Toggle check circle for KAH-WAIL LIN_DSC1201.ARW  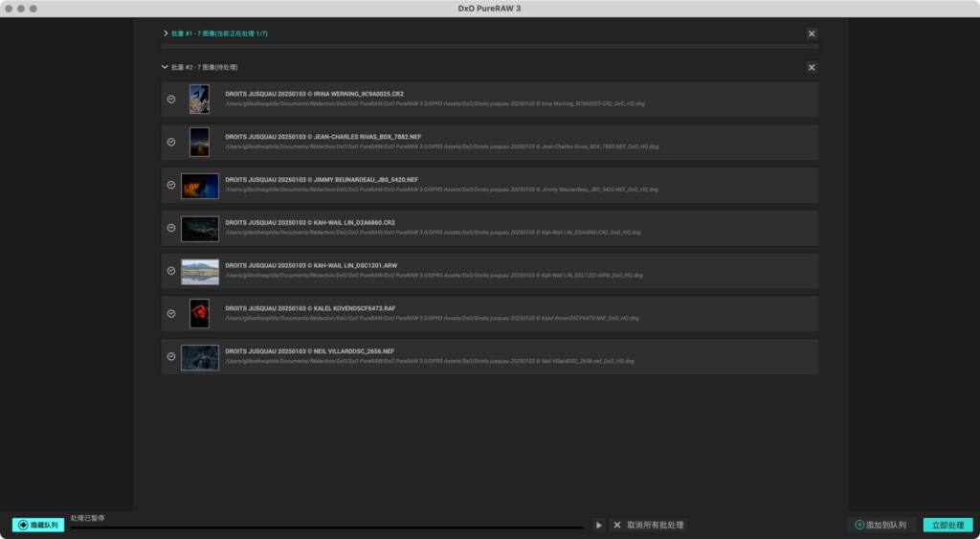[171, 271]
